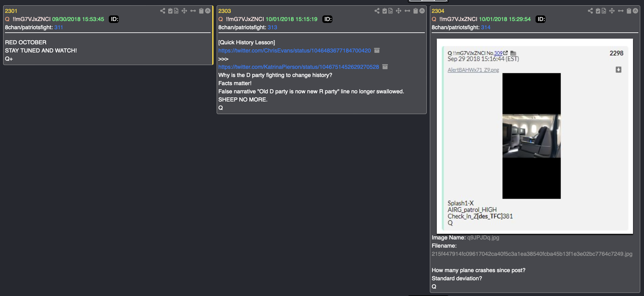
Task: Open patriotsfight post number 311 link
Action: [x=58, y=27]
